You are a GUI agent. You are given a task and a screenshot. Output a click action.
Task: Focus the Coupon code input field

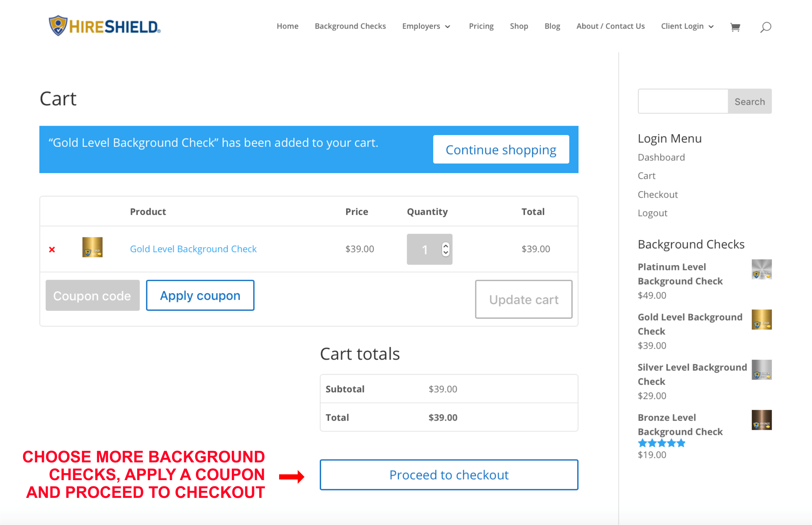pos(93,295)
